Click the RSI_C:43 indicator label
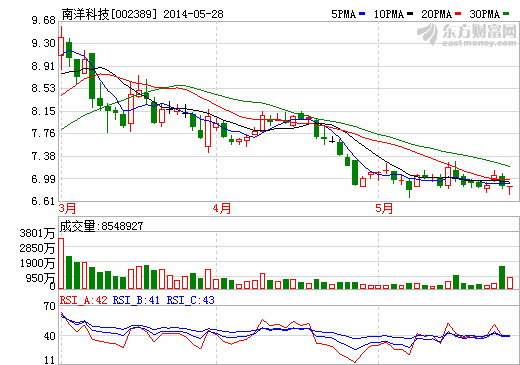The height and width of the screenshot is (365, 520). (190, 300)
